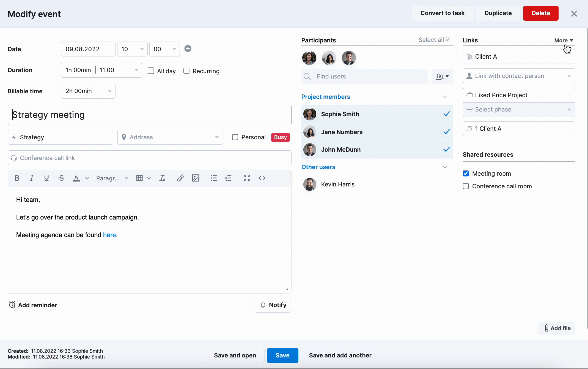The width and height of the screenshot is (588, 369).
Task: Click the insert link icon
Action: point(180,178)
